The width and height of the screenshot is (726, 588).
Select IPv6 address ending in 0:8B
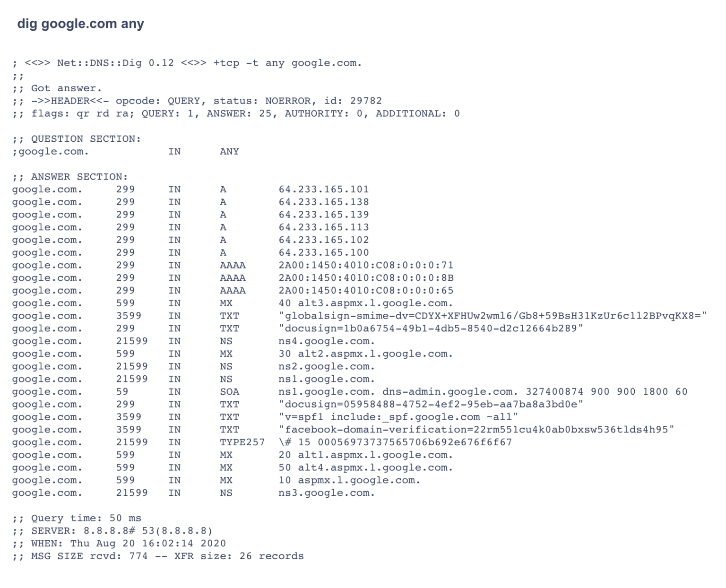click(x=366, y=278)
